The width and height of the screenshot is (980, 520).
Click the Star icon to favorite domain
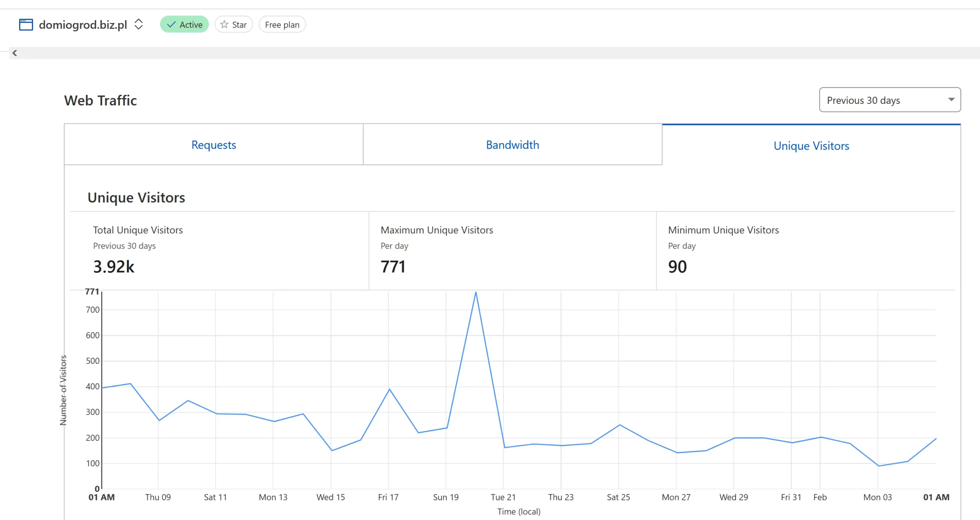pos(224,25)
